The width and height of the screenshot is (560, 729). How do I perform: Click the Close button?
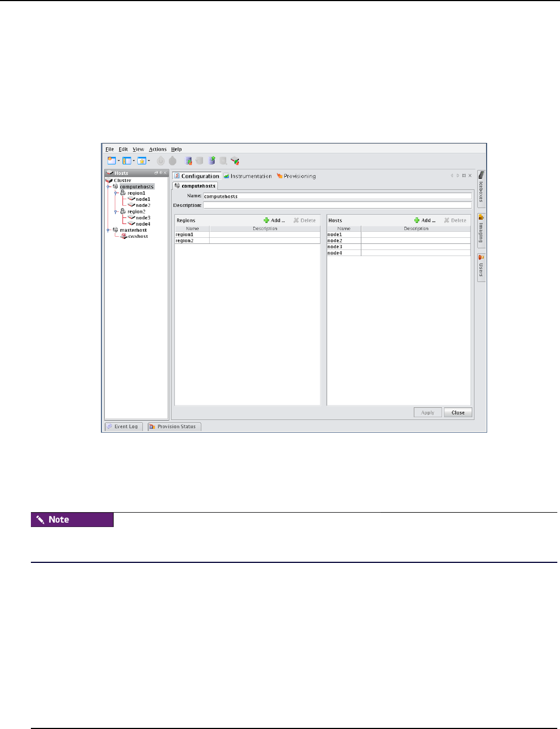pyautogui.click(x=458, y=412)
